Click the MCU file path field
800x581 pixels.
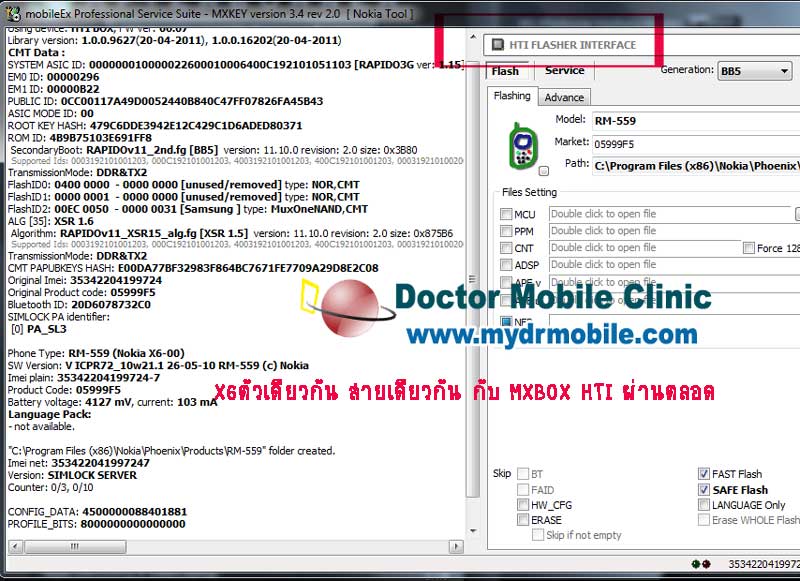pyautogui.click(x=670, y=214)
